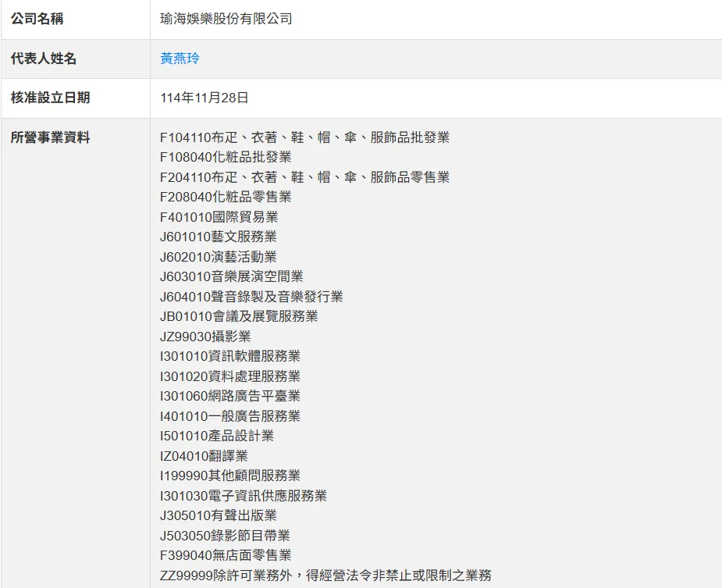722x588 pixels.
Task: Click the 公司名稱 label cell
Action: click(76, 20)
